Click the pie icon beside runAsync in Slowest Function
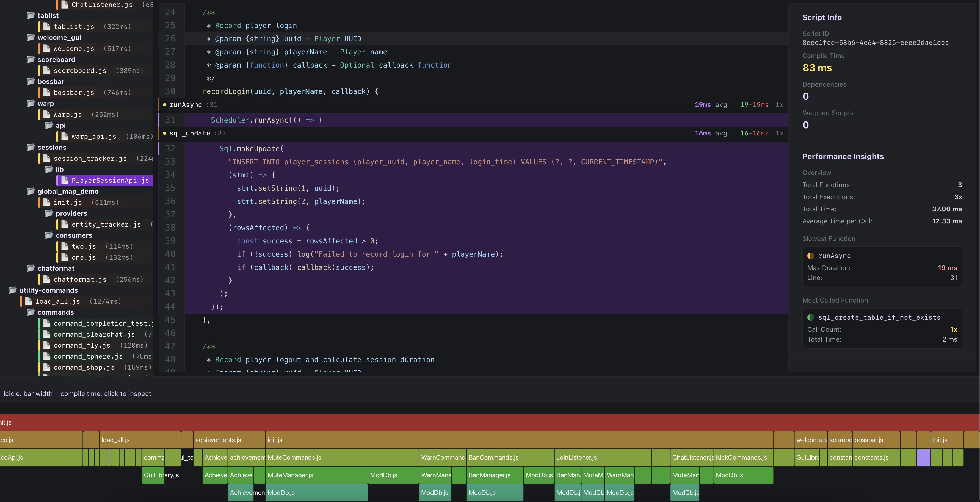 coord(811,256)
